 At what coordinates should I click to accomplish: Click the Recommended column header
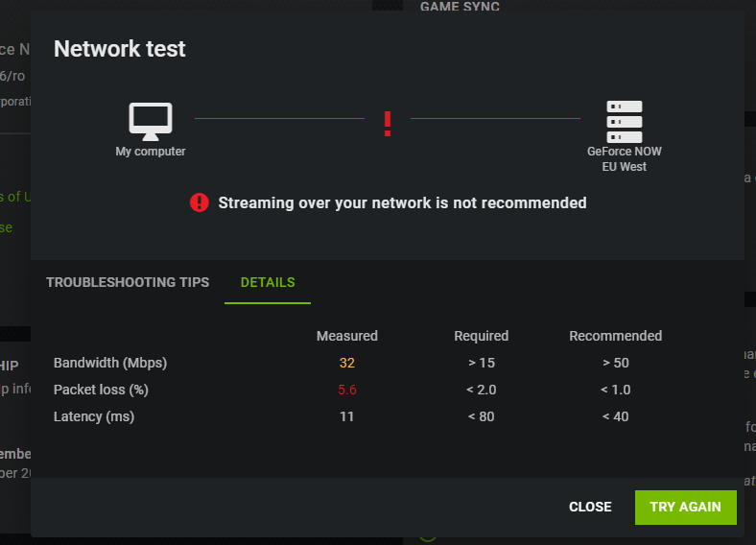tap(616, 336)
